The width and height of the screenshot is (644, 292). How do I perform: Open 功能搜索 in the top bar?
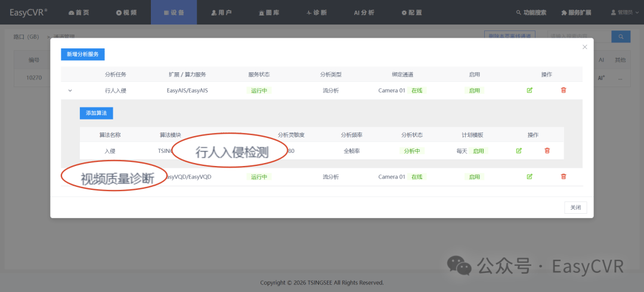click(x=531, y=13)
